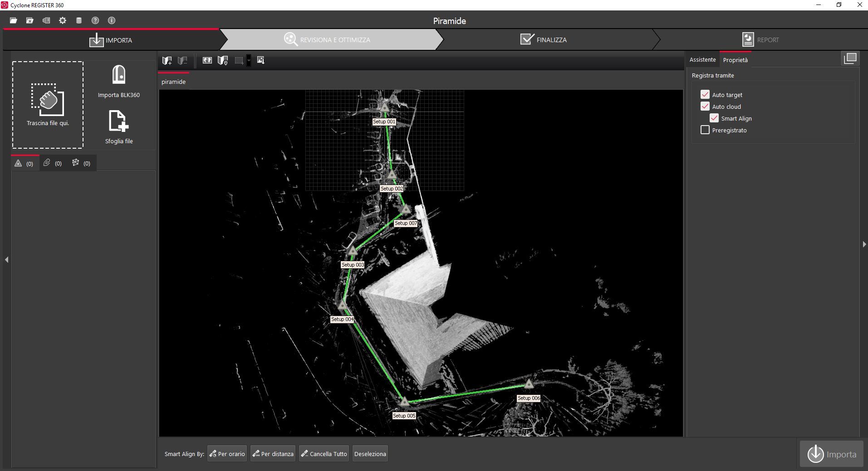
Task: Open project using the folder icon
Action: (14, 20)
